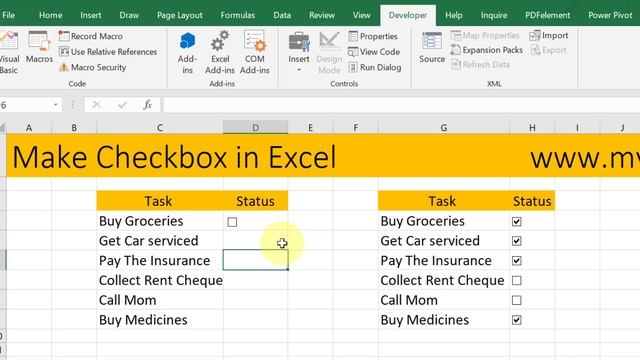Select column A header
Image resolution: width=640 pixels, height=360 pixels.
29,128
